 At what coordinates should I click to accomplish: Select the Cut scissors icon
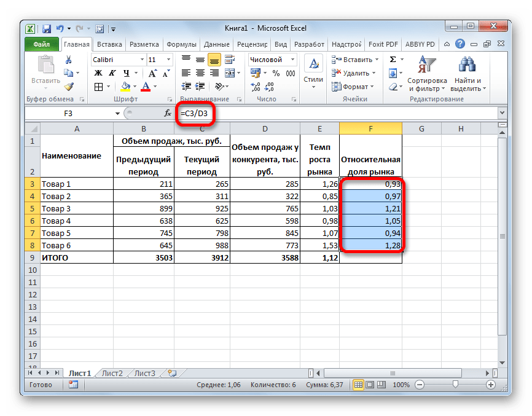(x=69, y=60)
